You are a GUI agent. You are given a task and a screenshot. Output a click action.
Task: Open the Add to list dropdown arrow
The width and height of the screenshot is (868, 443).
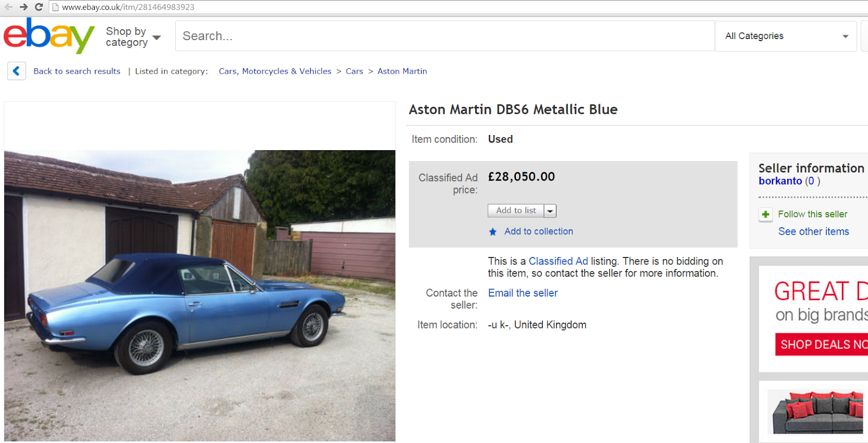pyautogui.click(x=550, y=211)
